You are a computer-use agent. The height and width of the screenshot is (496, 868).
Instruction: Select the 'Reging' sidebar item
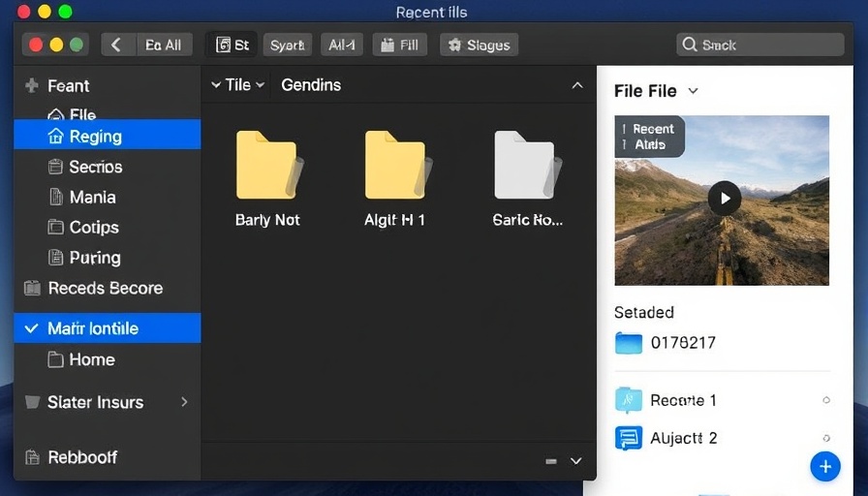pyautogui.click(x=108, y=135)
